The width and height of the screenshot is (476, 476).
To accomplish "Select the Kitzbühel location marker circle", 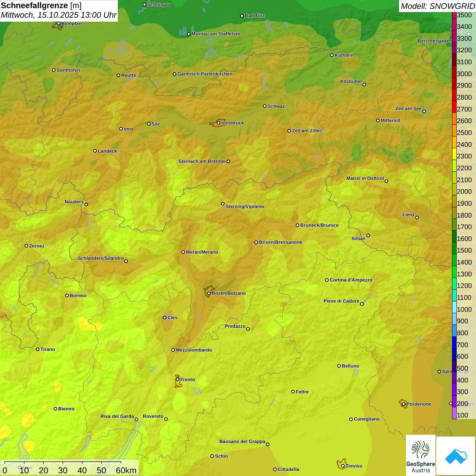I will tap(364, 84).
